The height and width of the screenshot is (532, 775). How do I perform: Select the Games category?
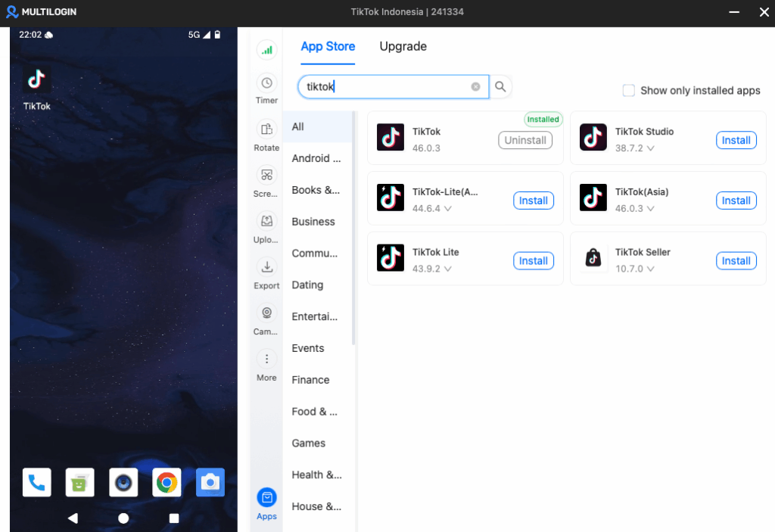pyautogui.click(x=317, y=443)
